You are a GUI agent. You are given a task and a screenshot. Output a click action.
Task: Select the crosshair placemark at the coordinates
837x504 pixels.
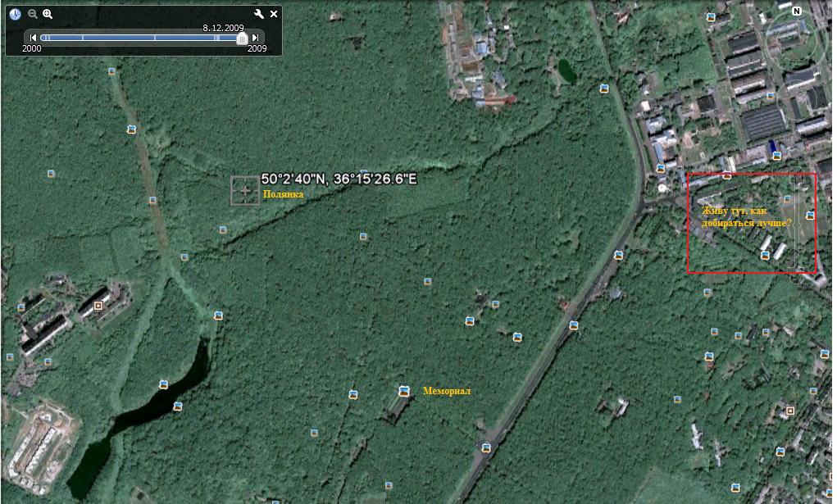244,190
